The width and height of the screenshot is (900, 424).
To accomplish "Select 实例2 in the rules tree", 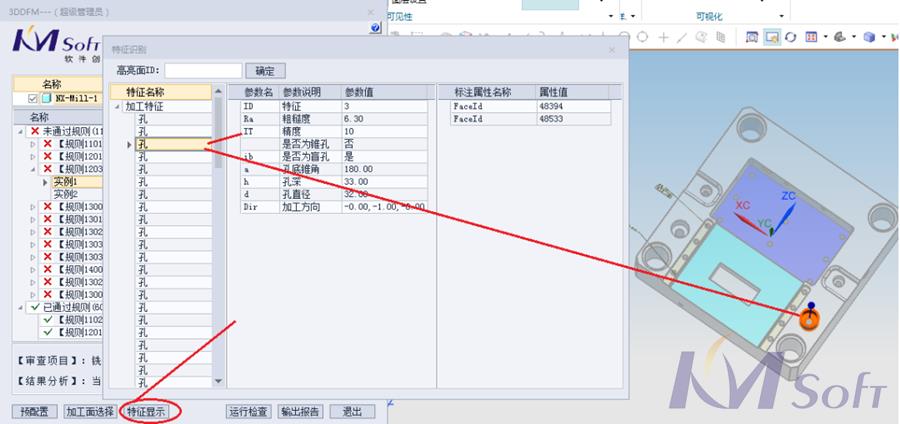I will click(x=66, y=194).
